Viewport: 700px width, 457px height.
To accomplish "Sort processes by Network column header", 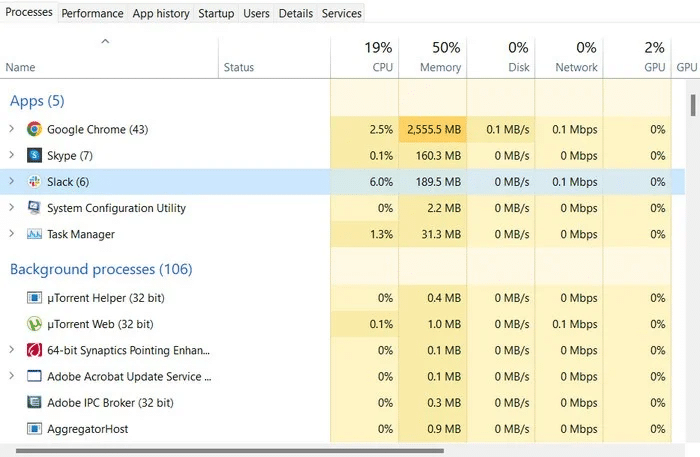I will tap(569, 57).
